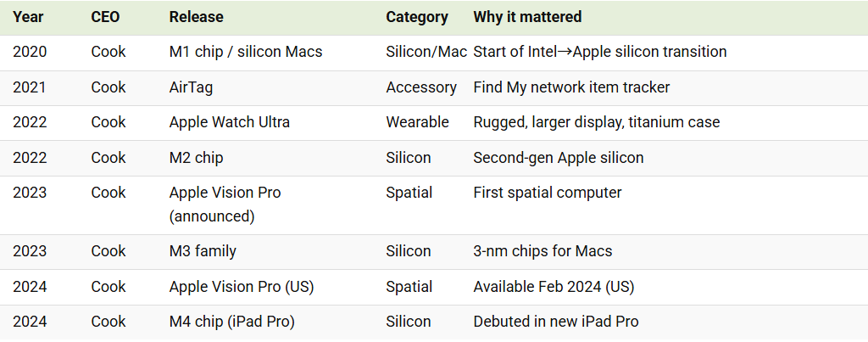Screen dimensions: 868x342
Task: Click the 'First spatial computer' text
Action: pos(547,193)
